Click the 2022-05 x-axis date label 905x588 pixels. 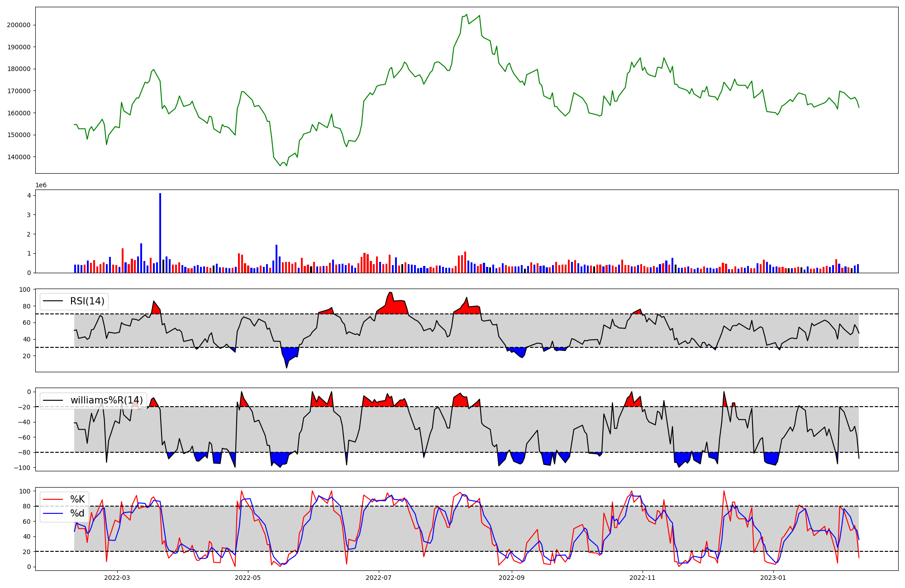pyautogui.click(x=248, y=578)
